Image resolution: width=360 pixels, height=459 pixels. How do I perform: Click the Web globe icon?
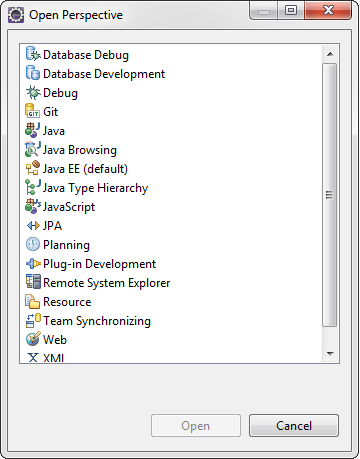33,340
